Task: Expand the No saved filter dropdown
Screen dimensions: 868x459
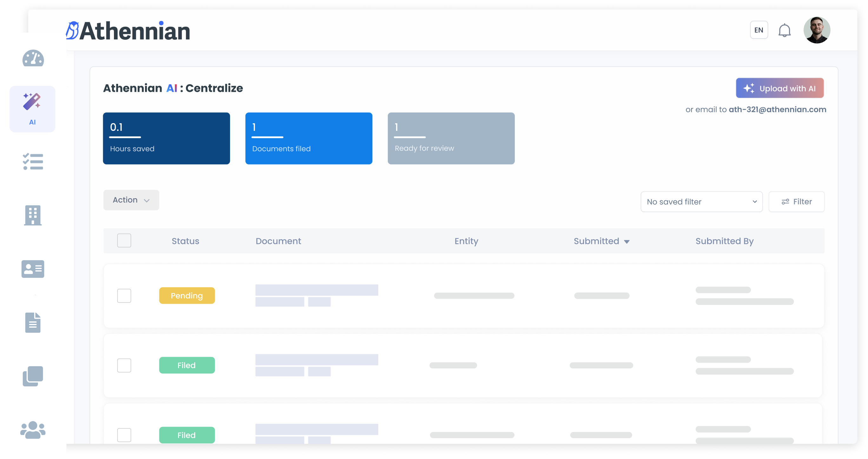Action: click(701, 202)
